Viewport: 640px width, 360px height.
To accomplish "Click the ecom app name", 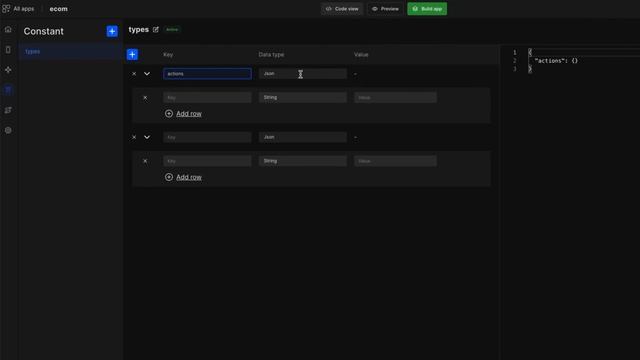I will (58, 9).
